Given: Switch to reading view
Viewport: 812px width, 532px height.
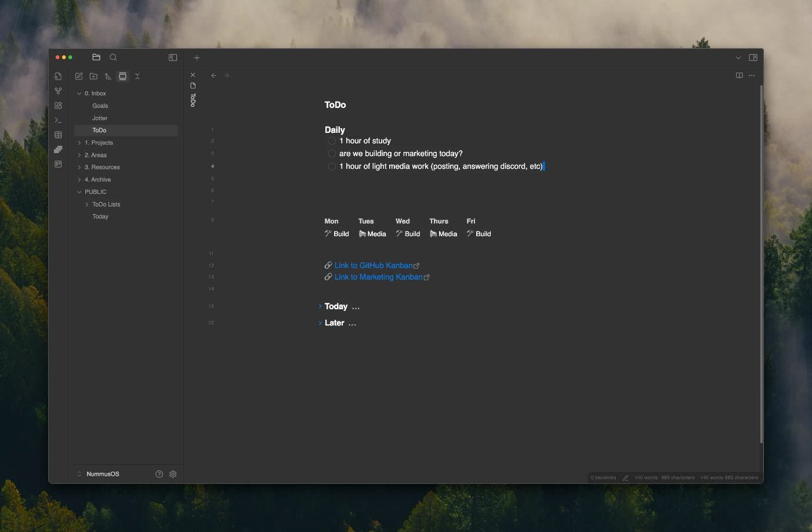Looking at the screenshot, I should coord(739,75).
